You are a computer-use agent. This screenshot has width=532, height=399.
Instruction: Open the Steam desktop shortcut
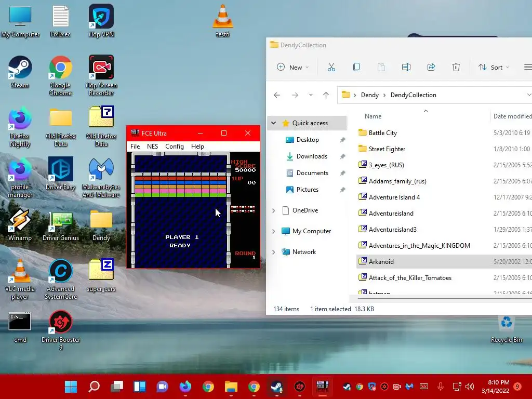pos(20,72)
